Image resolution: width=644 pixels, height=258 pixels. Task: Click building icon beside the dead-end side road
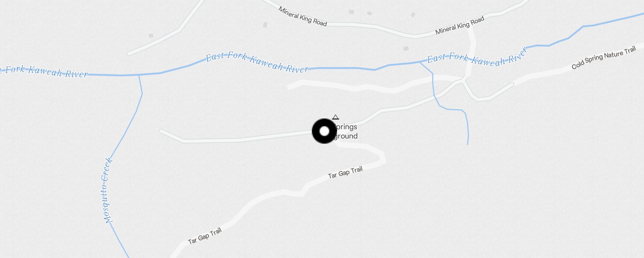(x=151, y=36)
